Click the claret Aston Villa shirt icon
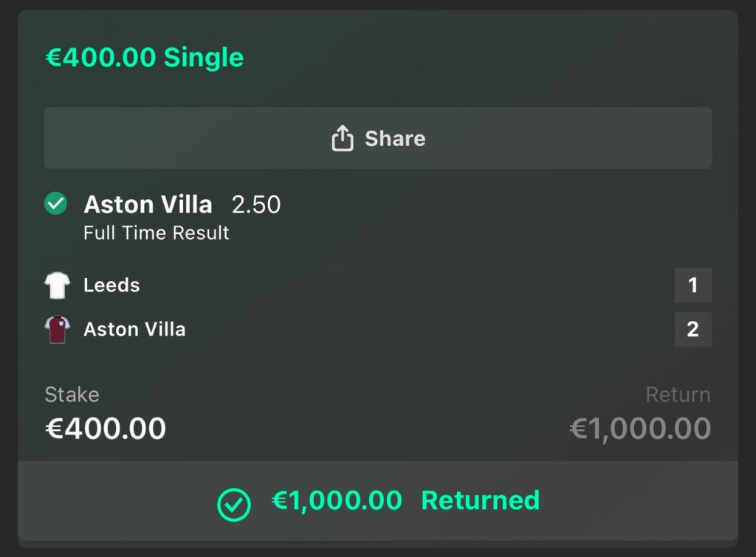Viewport: 756px width, 557px height. click(x=58, y=329)
